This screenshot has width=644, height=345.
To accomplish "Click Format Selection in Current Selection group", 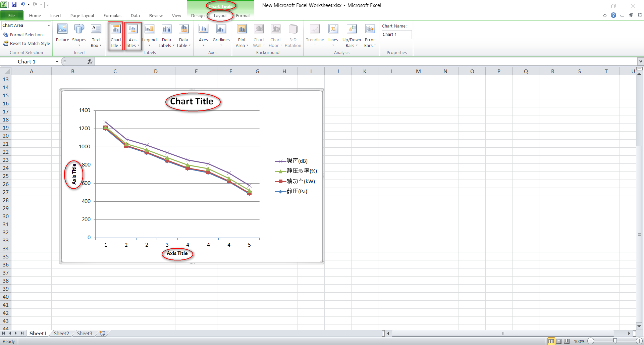I will point(26,35).
